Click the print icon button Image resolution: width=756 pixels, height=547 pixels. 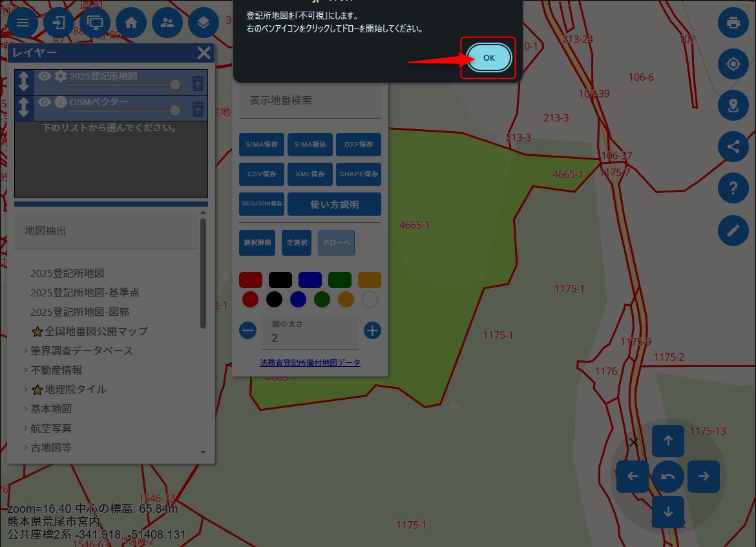coord(733,23)
